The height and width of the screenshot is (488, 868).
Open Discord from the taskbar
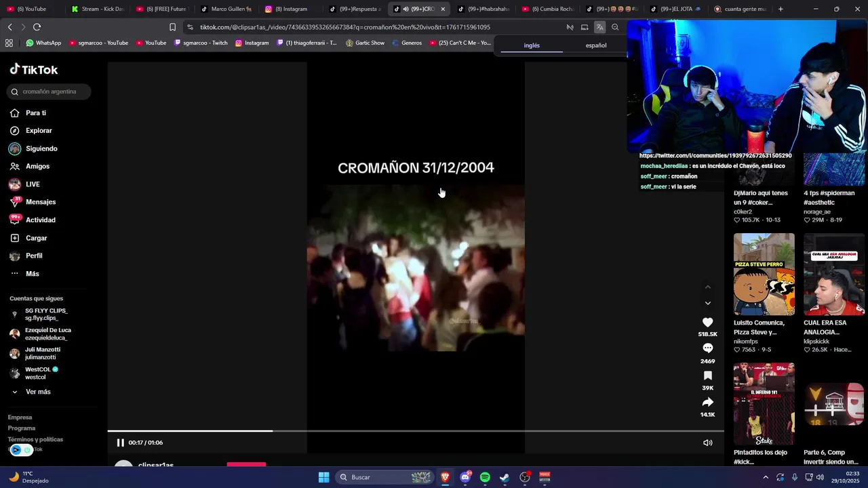pos(465,477)
